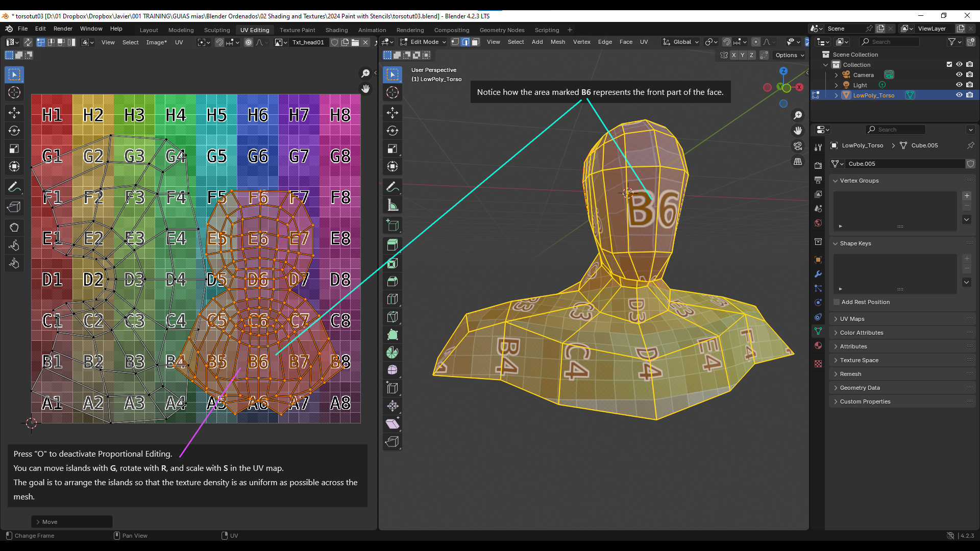Choose the Rip Region tool in viewport
The width and height of the screenshot is (980, 551).
coord(393,441)
